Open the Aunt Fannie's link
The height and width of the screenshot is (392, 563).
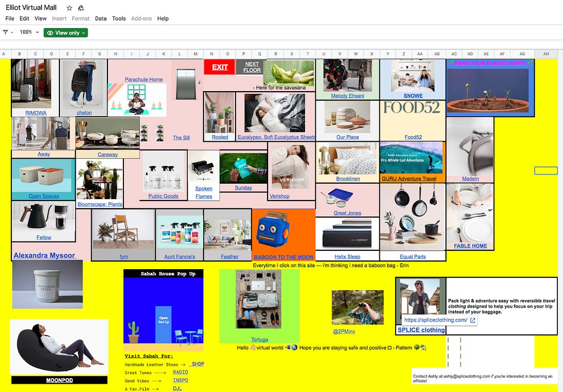[x=180, y=257]
